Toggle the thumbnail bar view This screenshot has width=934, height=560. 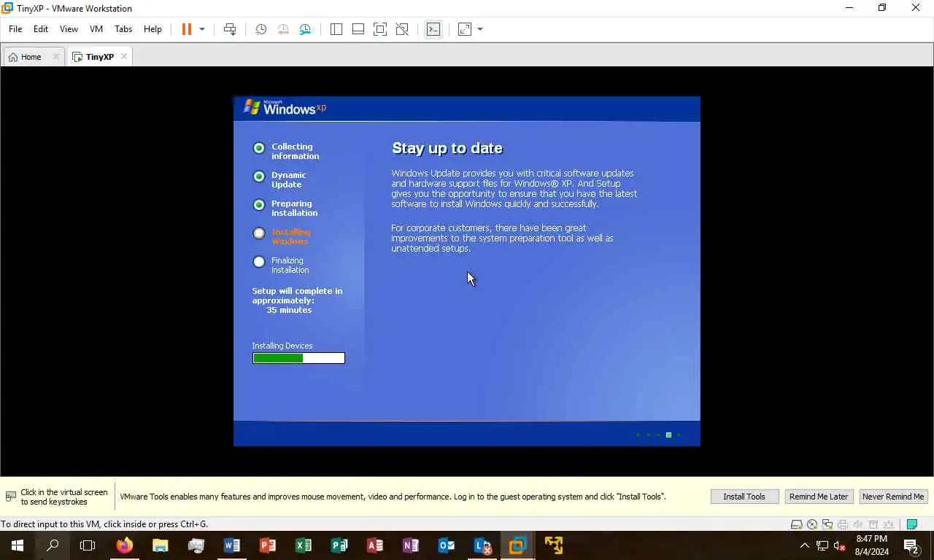358,29
